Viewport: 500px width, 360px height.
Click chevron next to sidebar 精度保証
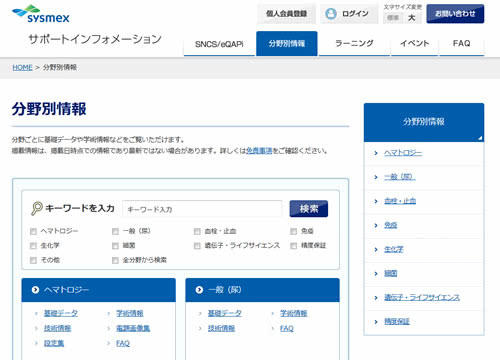[376, 322]
